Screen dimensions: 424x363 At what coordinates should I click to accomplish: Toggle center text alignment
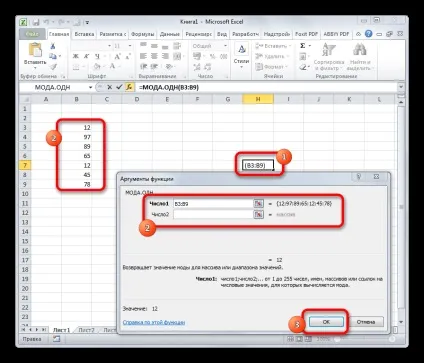[154, 56]
